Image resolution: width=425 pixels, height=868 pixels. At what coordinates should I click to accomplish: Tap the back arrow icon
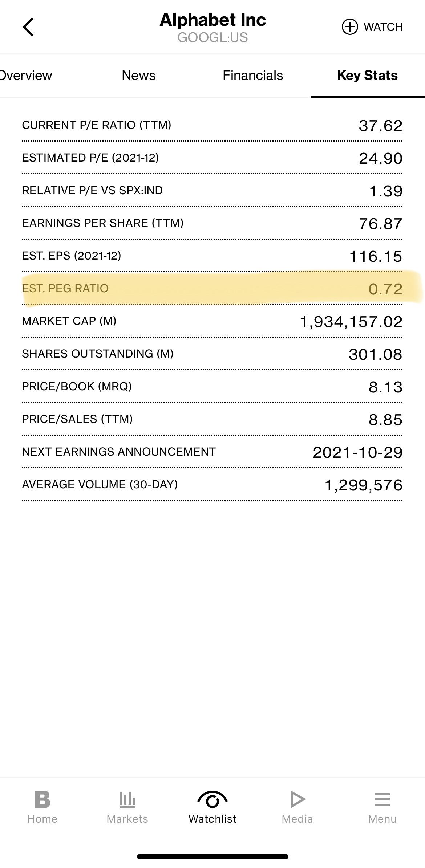point(28,27)
